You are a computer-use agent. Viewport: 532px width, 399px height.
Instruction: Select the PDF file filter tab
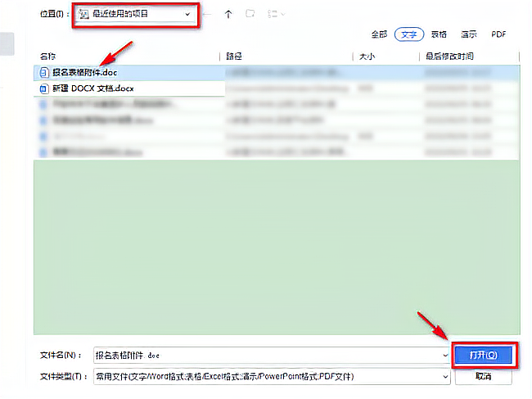498,34
